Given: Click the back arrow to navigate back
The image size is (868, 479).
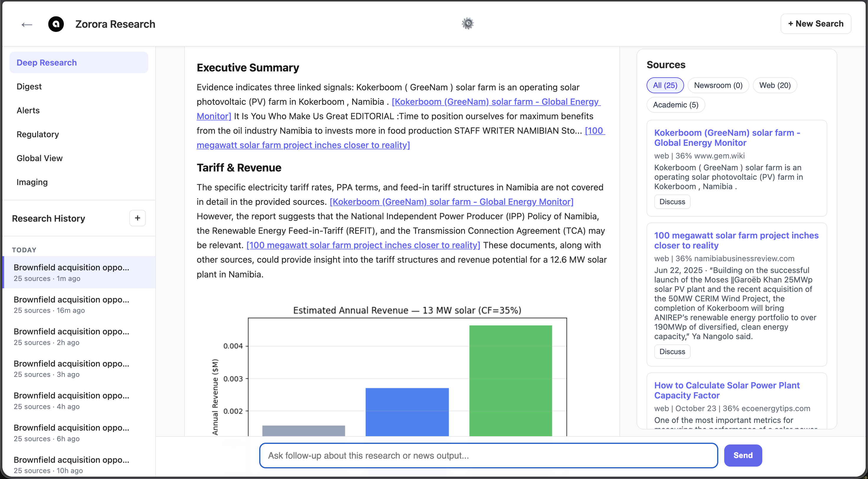Looking at the screenshot, I should (27, 24).
